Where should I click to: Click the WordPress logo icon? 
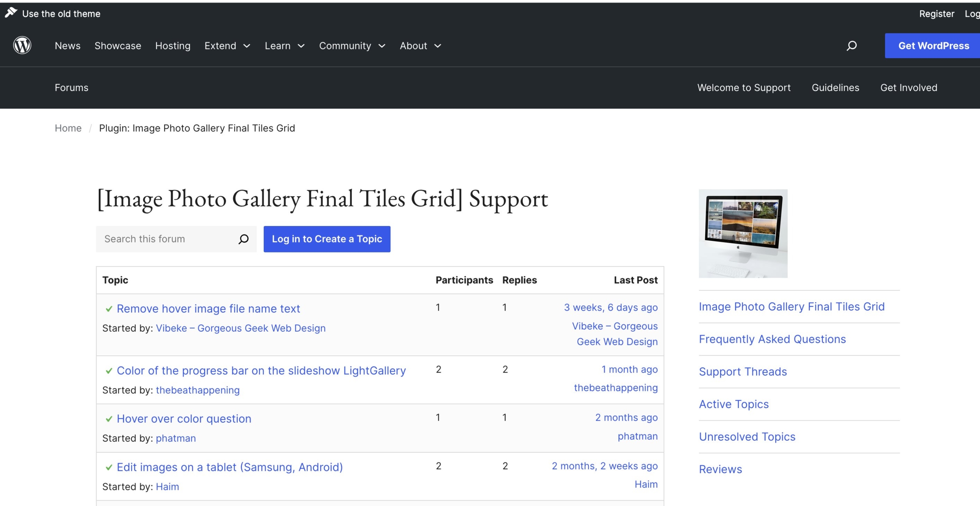[x=22, y=46]
